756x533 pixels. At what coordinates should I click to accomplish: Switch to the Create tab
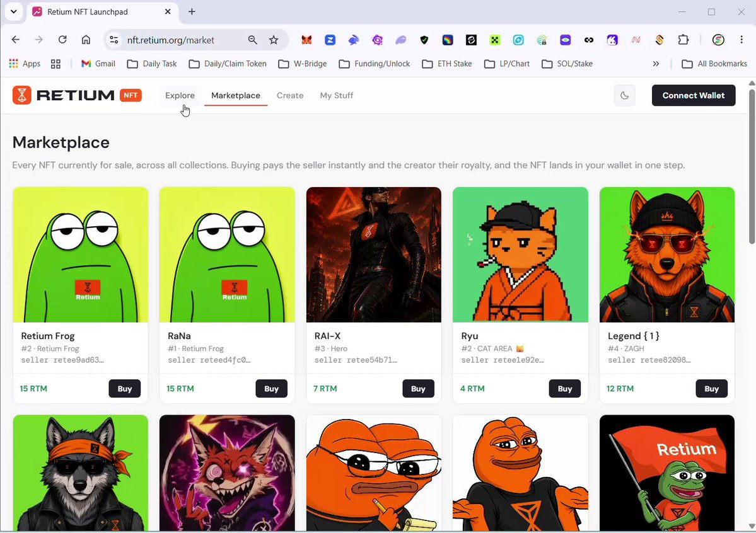(290, 95)
